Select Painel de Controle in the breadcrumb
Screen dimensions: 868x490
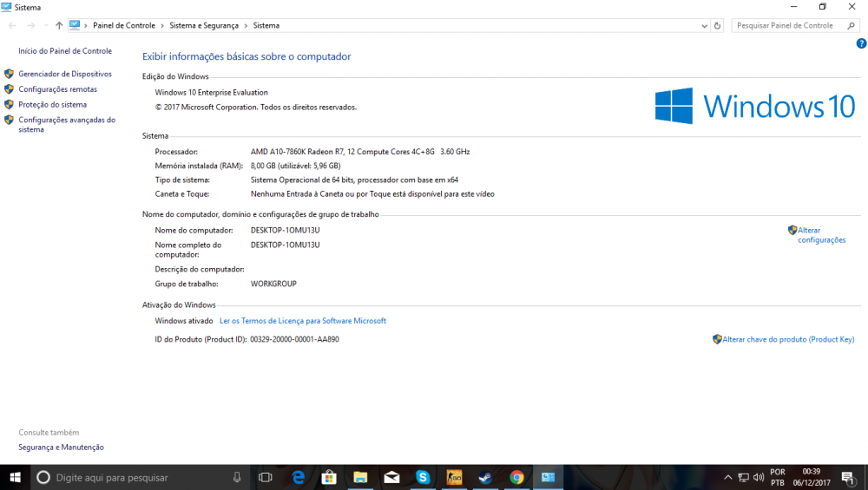[124, 26]
